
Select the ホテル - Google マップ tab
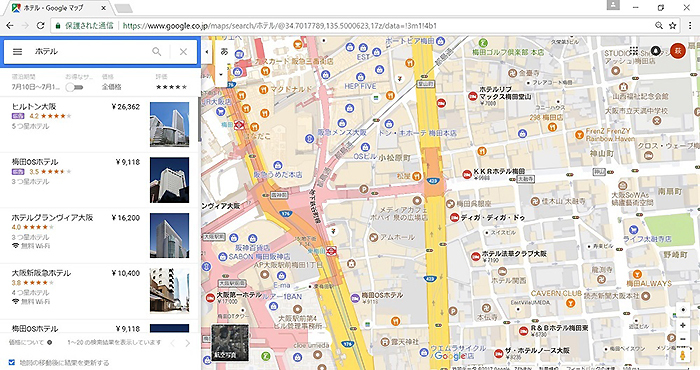point(58,8)
